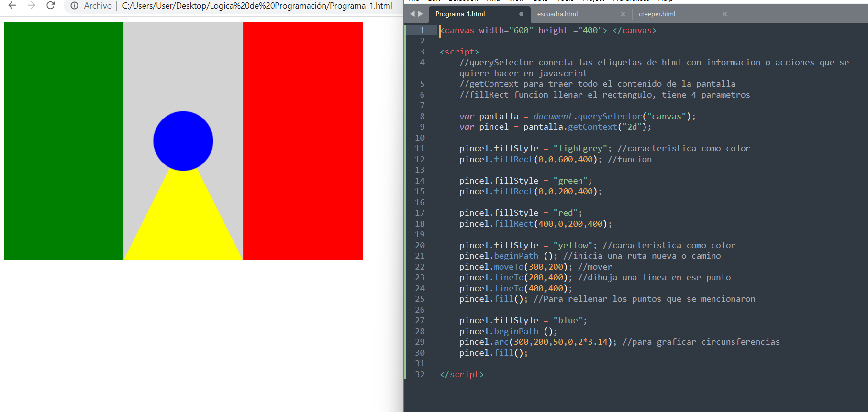The width and height of the screenshot is (868, 412).
Task: Select line number 32 in the gutter
Action: pyautogui.click(x=420, y=374)
